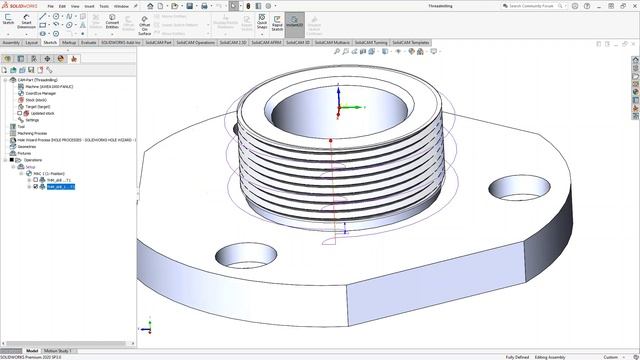The height and width of the screenshot is (360, 640).
Task: Open the Display Style icon in the view toolbar
Action: click(385, 51)
